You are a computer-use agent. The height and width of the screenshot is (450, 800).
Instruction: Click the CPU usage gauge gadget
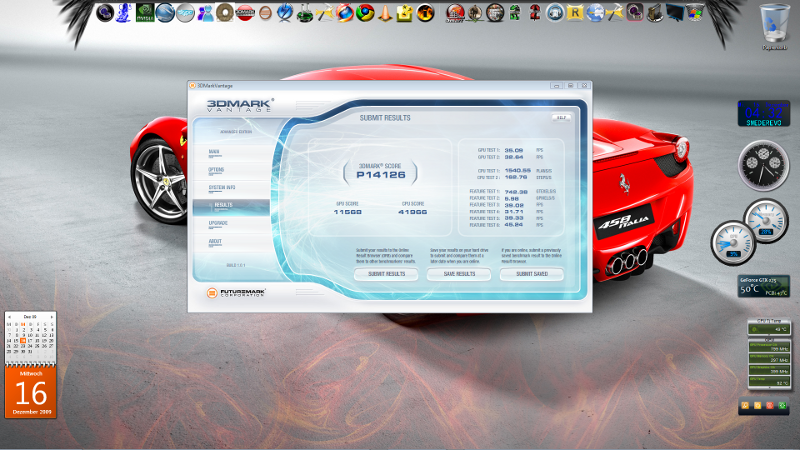click(733, 243)
